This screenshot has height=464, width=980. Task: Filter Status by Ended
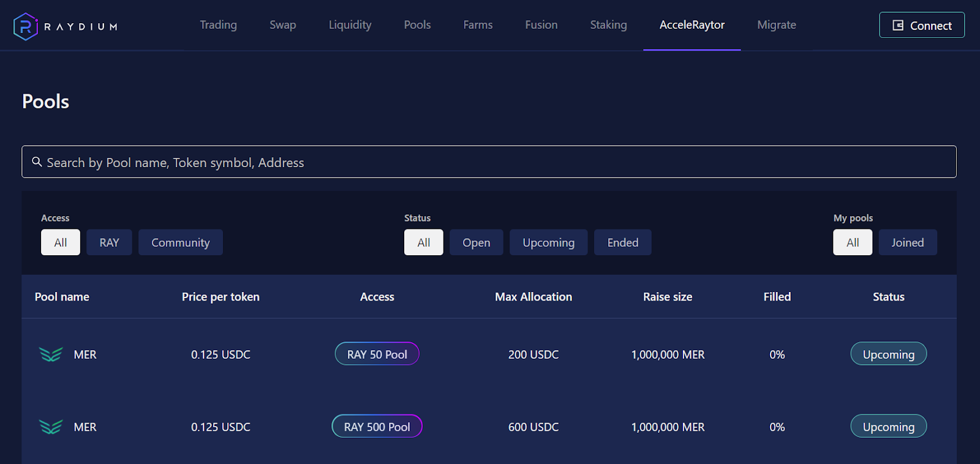pyautogui.click(x=623, y=242)
